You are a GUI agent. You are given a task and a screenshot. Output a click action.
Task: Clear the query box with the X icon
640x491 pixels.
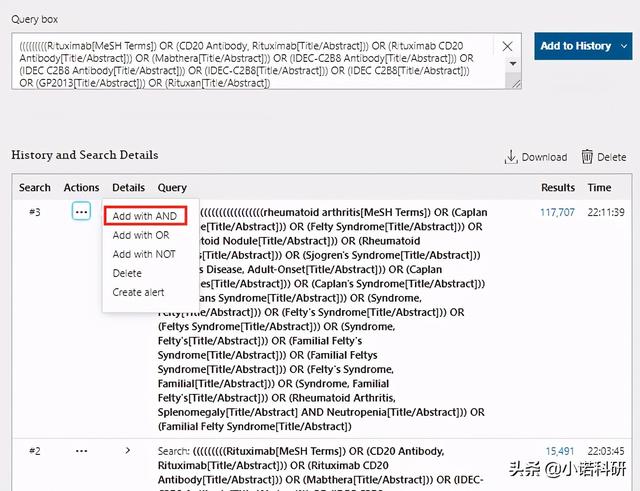pyautogui.click(x=507, y=47)
